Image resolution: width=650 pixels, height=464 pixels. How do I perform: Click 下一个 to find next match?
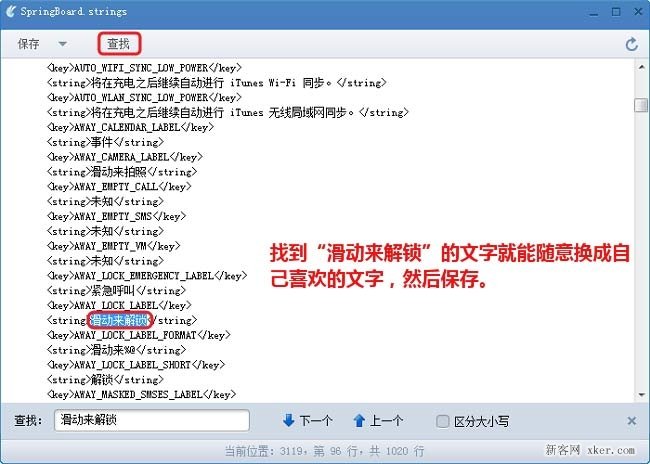click(316, 421)
